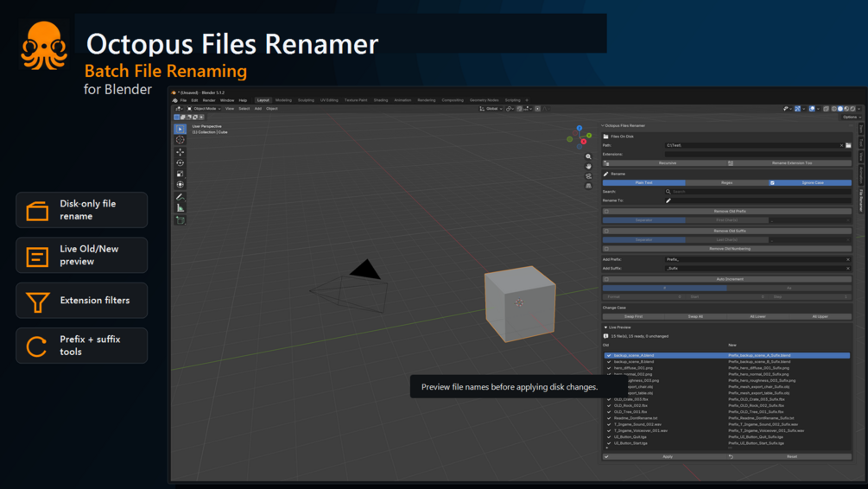Open the Object Mode dropdown
This screenshot has width=868, height=489.
(x=204, y=109)
